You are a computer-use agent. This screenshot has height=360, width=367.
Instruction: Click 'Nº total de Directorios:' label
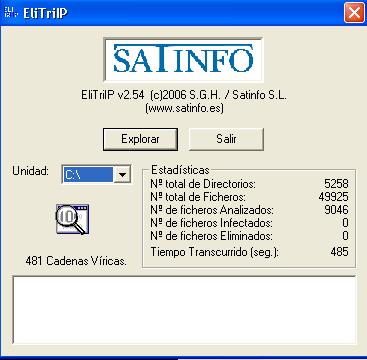[203, 184]
